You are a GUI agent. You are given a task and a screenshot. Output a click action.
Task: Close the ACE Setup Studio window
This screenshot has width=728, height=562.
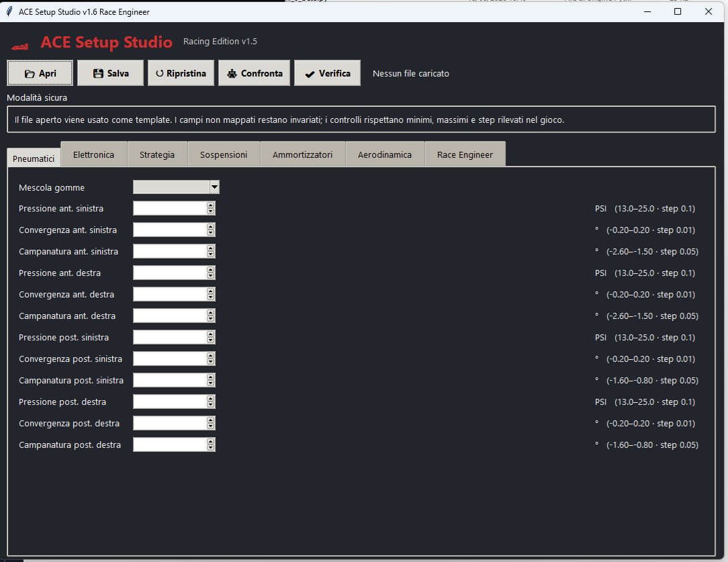point(709,11)
